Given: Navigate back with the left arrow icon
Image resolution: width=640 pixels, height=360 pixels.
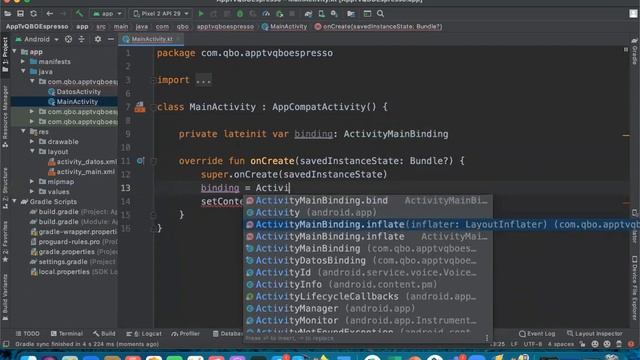Looking at the screenshot, I should pyautogui.click(x=49, y=13).
